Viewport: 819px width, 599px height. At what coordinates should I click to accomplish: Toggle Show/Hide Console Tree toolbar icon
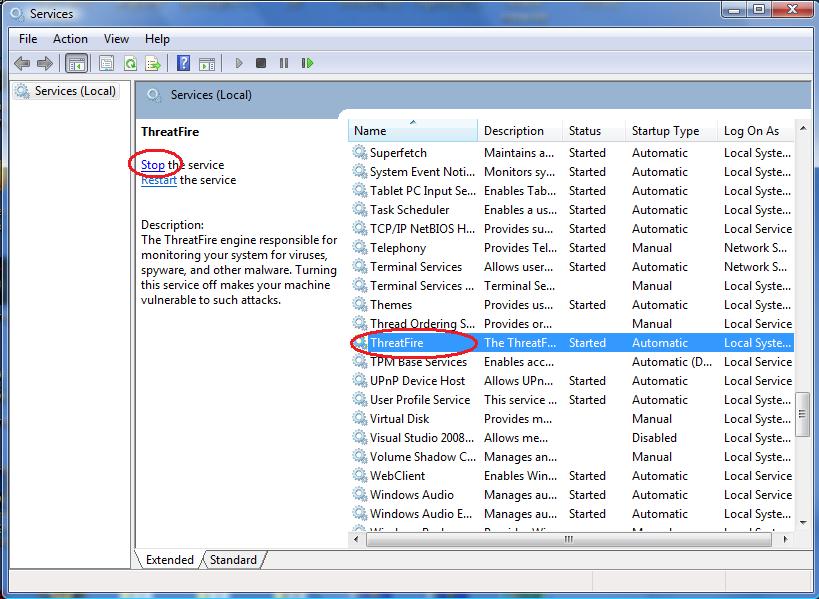(x=76, y=63)
